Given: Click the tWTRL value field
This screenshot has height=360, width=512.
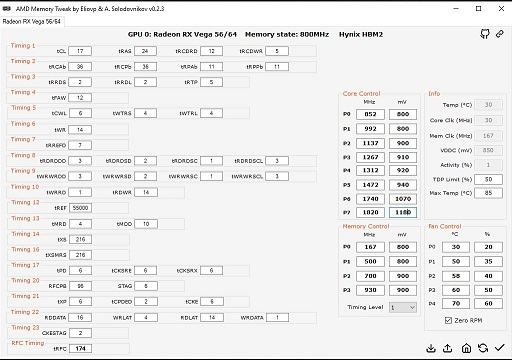Looking at the screenshot, I should [x=211, y=113].
